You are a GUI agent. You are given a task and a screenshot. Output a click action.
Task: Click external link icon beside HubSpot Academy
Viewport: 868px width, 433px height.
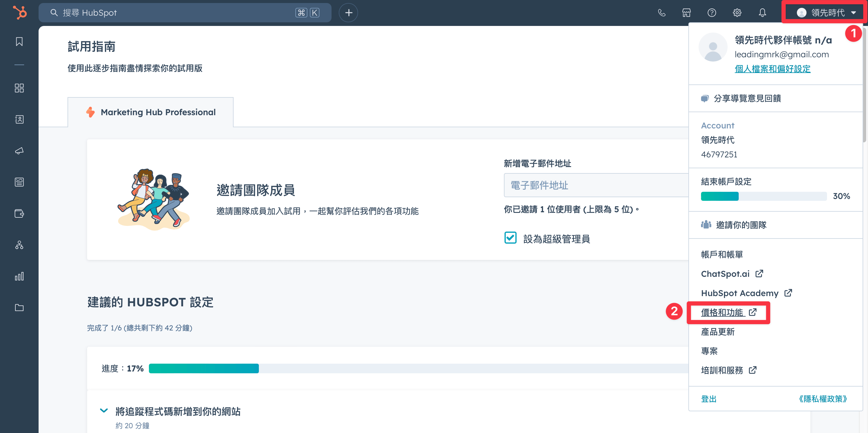click(x=788, y=293)
